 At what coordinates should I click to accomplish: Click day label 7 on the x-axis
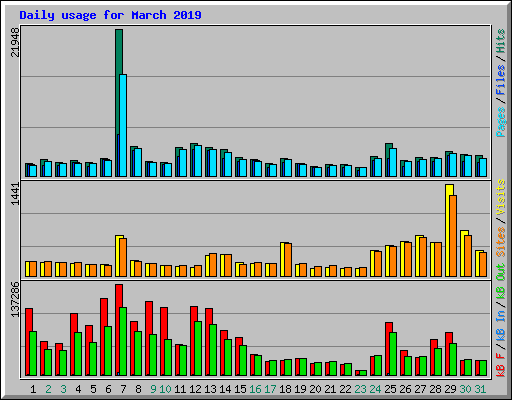[123, 389]
